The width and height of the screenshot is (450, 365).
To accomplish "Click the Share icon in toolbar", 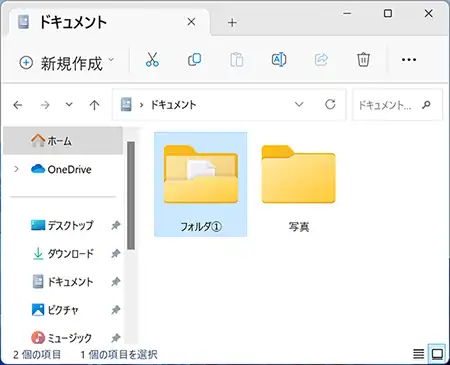I will pyautogui.click(x=321, y=60).
